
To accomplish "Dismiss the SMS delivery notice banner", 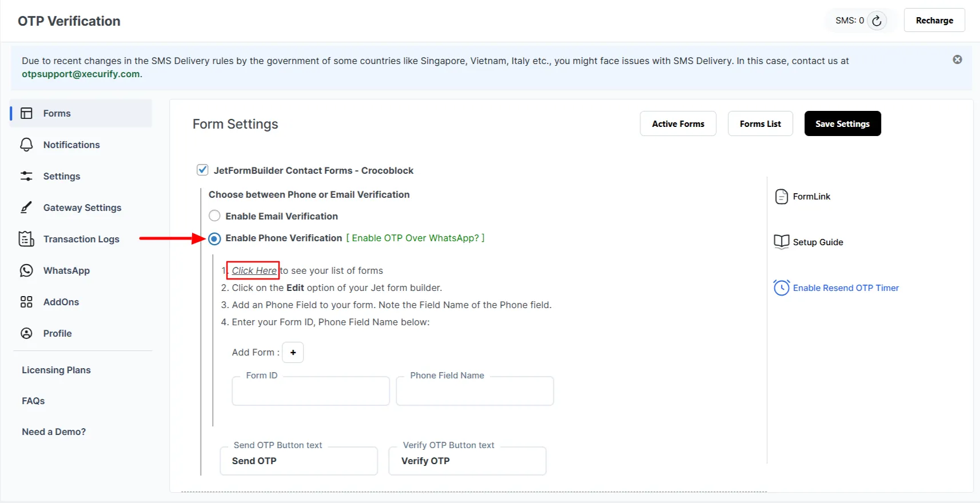I will 957,59.
